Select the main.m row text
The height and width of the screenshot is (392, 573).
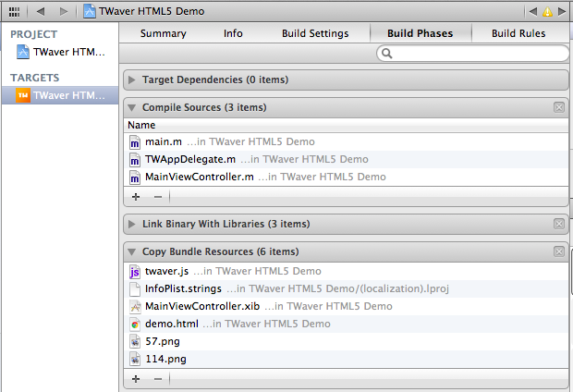point(164,141)
